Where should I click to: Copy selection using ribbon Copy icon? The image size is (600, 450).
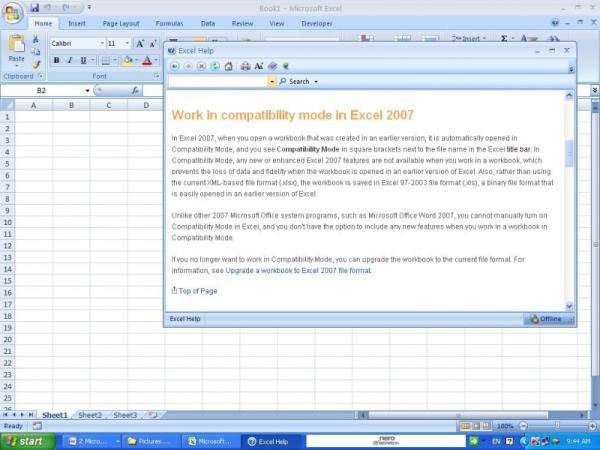36,52
